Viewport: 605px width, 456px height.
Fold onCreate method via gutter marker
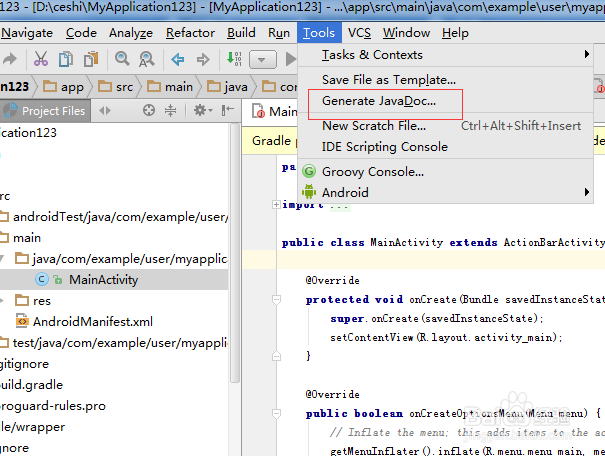click(x=276, y=299)
